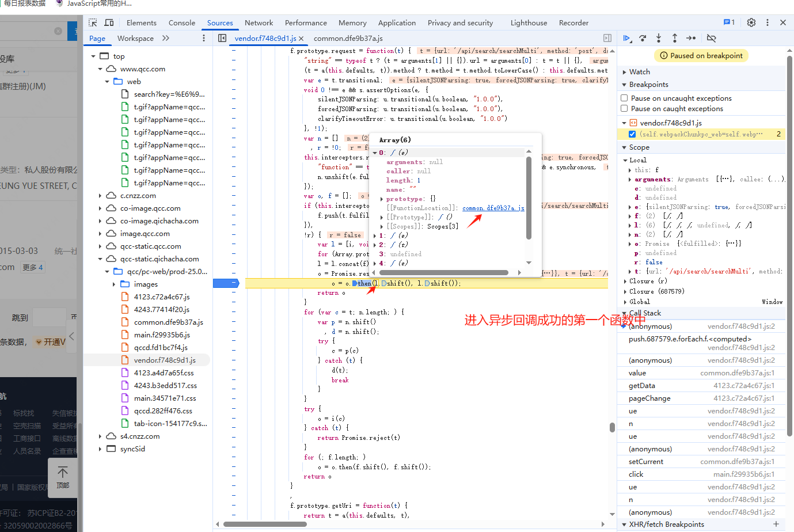Toggle the navigator sidebar icon

222,38
